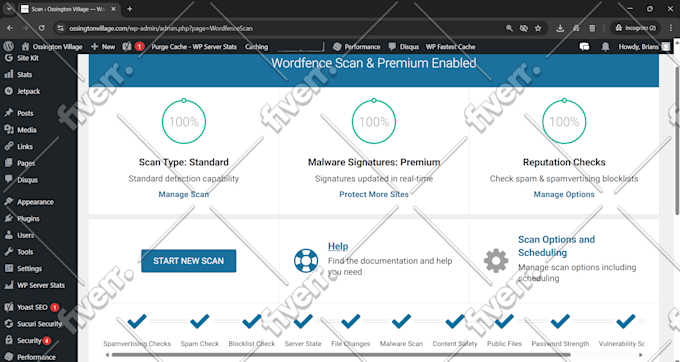Viewport: 680px width, 362px height.
Task: Click the Blocklist Check stage checkmark
Action: coord(252,322)
